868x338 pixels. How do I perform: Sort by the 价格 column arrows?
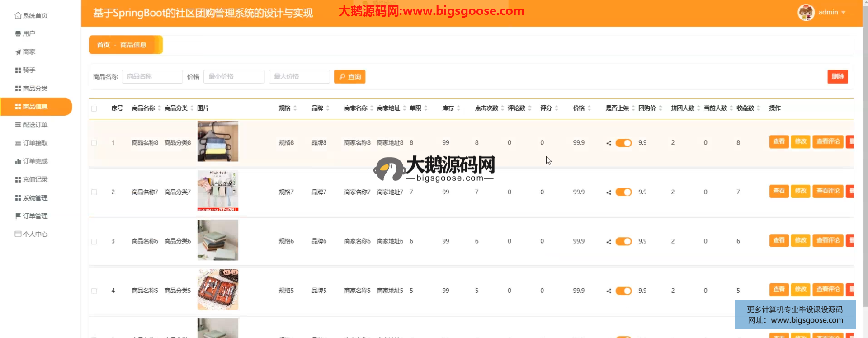(589, 108)
